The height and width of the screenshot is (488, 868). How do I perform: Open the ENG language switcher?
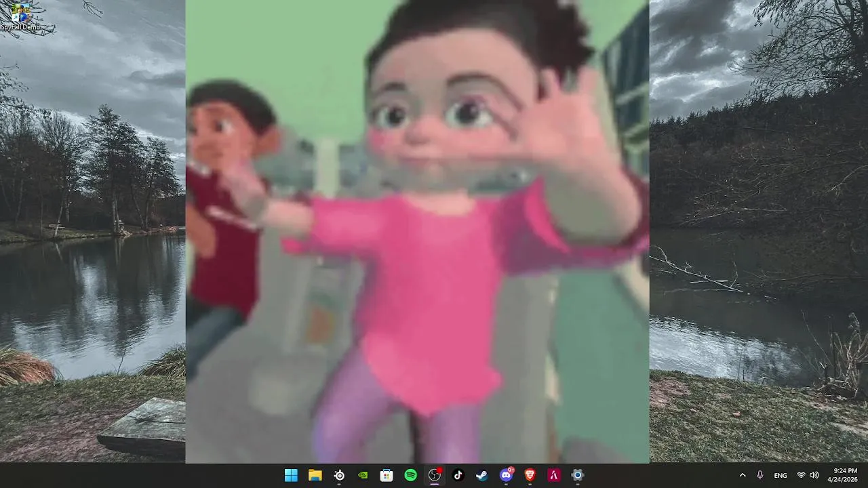[x=781, y=476]
